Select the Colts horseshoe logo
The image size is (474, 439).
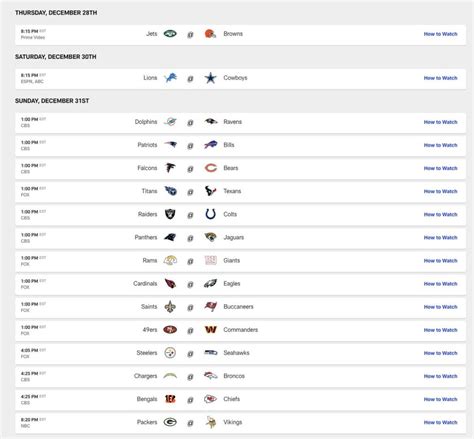click(211, 214)
